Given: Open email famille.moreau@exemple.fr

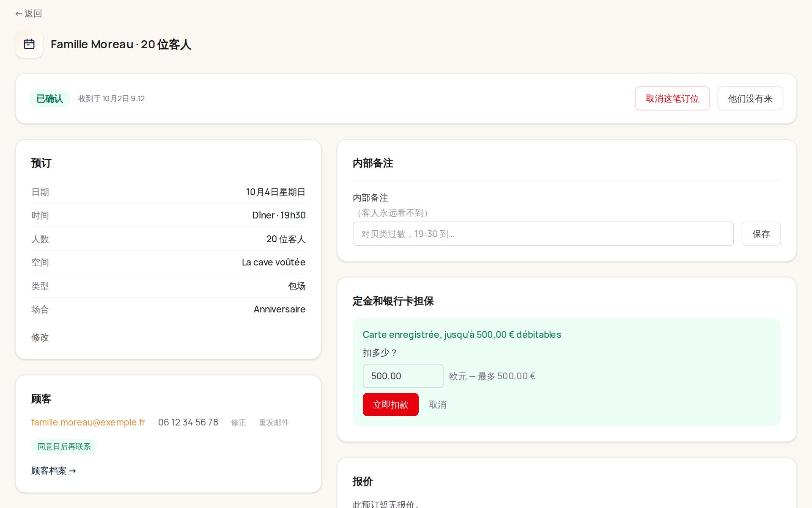Looking at the screenshot, I should [x=88, y=422].
